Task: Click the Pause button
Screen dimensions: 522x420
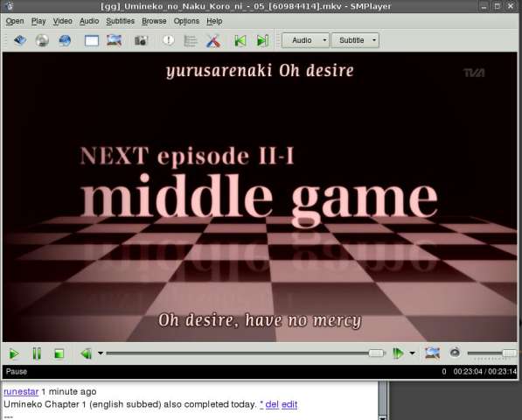Action: [37, 353]
